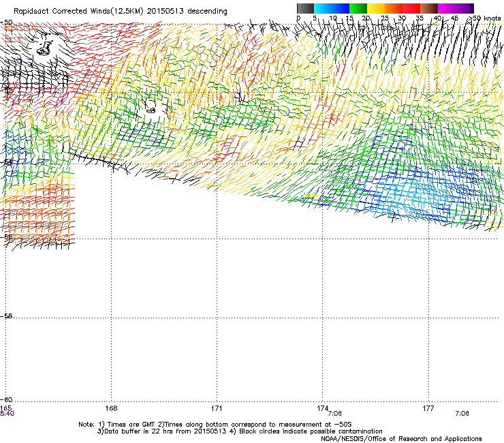Click the orange 25-30 knots color bar segment
The image size is (504, 443).
tap(394, 8)
